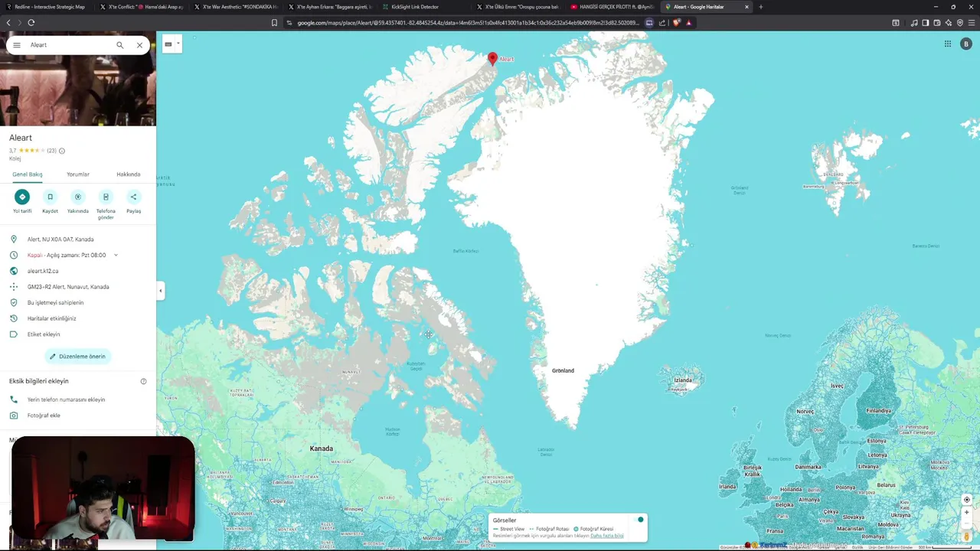Switch to the Yorumlar tab
Viewport: 980px width, 551px height.
coord(78,174)
